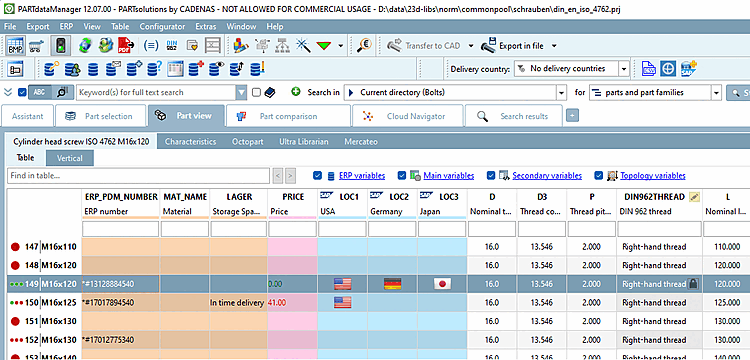Toggle the checkbox beside the book icon

coord(256,92)
